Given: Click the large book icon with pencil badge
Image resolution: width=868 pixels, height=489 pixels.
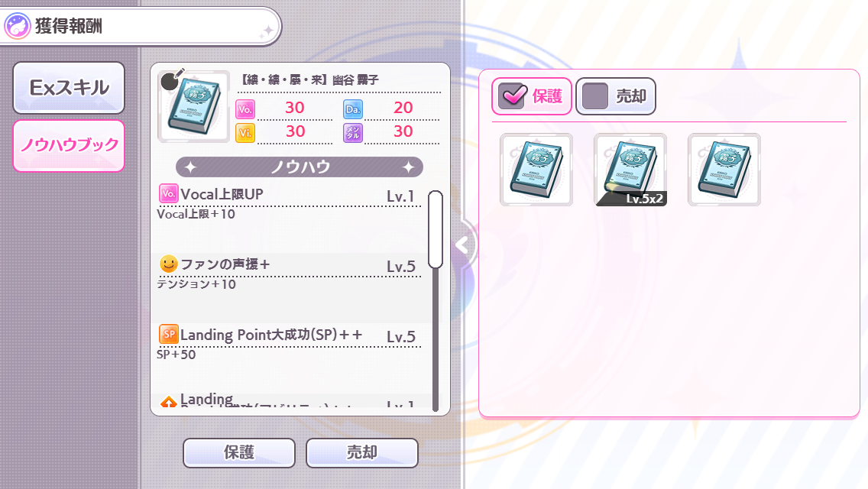Looking at the screenshot, I should [194, 105].
